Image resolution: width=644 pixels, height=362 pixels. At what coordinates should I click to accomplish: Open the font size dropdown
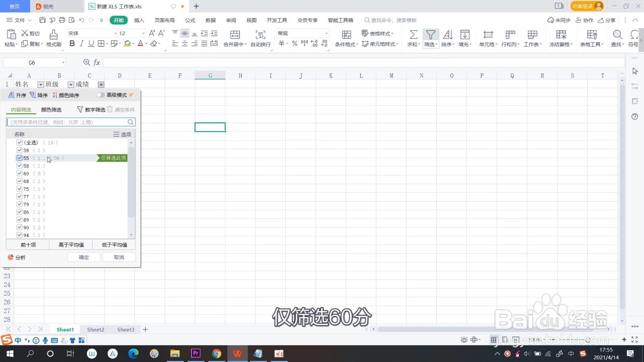(x=143, y=33)
